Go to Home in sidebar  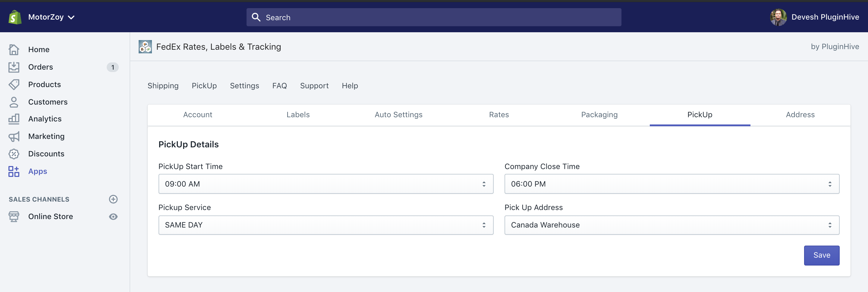pos(39,49)
